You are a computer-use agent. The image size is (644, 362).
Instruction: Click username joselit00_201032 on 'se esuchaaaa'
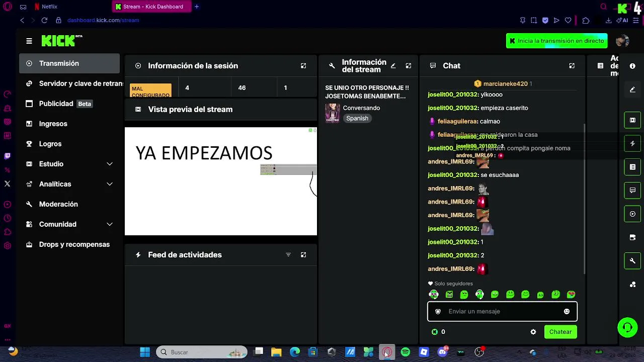(453, 175)
